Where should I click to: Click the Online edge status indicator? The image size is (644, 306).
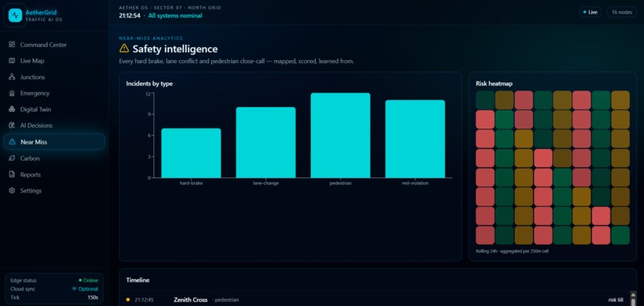tap(89, 280)
